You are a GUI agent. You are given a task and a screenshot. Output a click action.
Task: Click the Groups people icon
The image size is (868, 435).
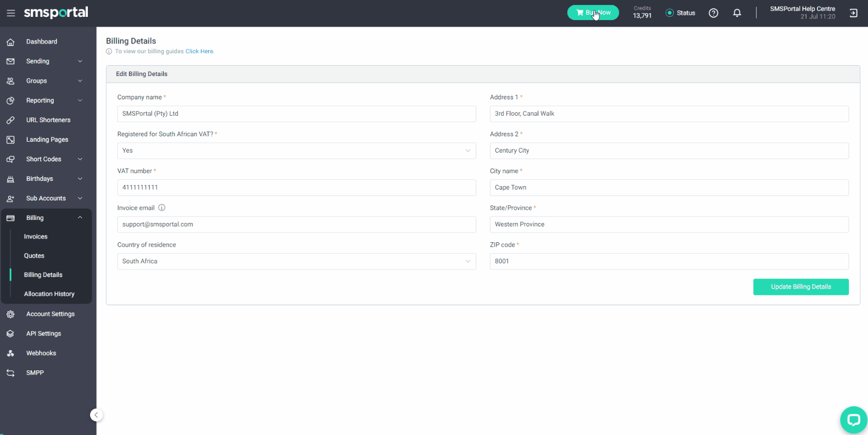[10, 81]
